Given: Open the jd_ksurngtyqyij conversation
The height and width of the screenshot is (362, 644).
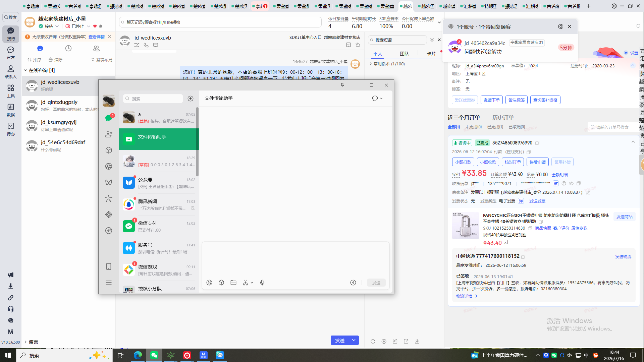Looking at the screenshot, I should tap(69, 126).
